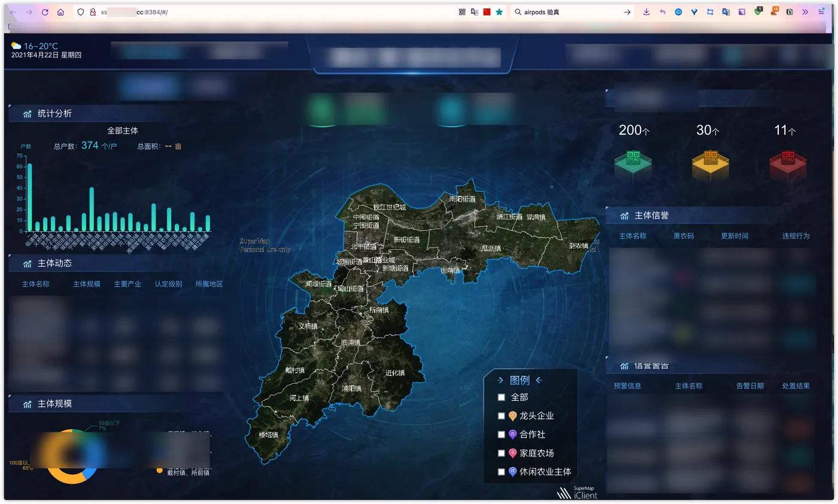Check the 全部 legend checkbox
This screenshot has height=504, width=838.
(x=502, y=397)
